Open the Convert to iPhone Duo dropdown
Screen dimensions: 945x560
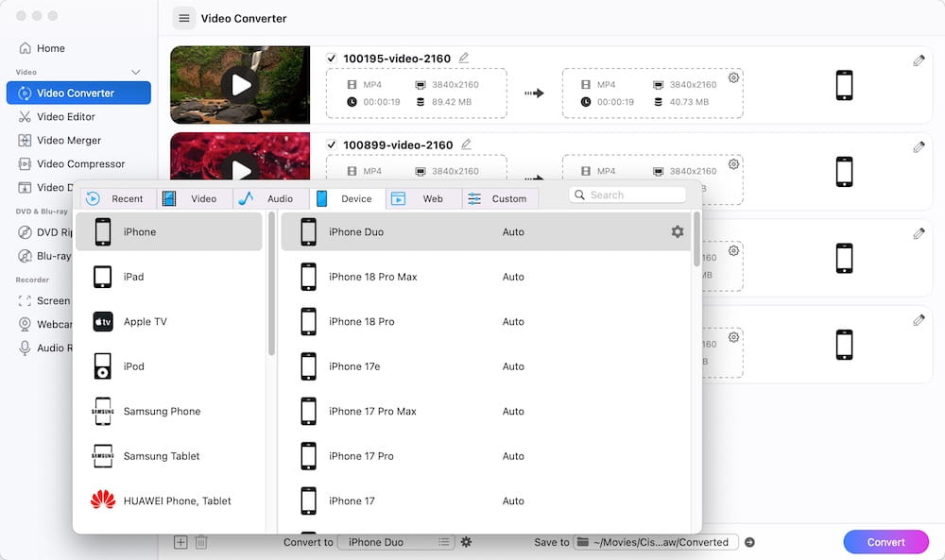click(396, 542)
